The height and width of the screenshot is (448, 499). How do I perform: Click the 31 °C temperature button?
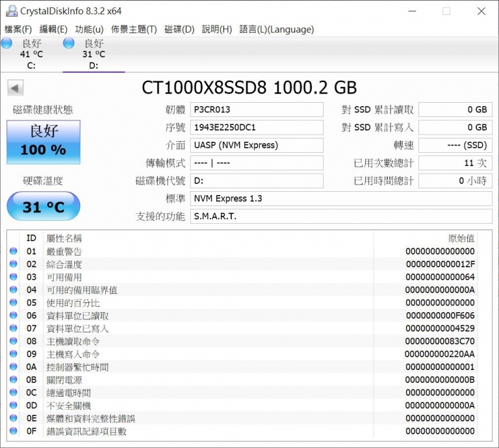click(44, 206)
